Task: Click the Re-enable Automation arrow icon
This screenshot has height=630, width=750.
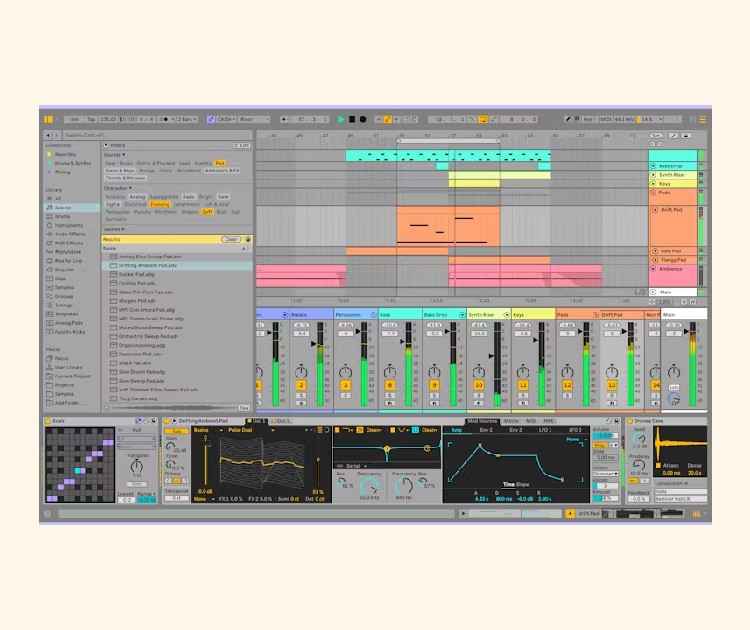Action: coord(397,119)
